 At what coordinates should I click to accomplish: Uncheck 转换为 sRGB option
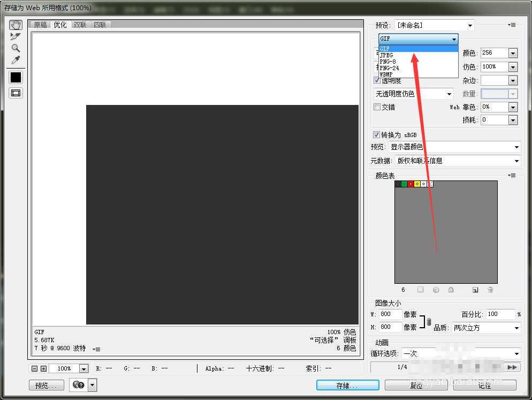click(376, 134)
